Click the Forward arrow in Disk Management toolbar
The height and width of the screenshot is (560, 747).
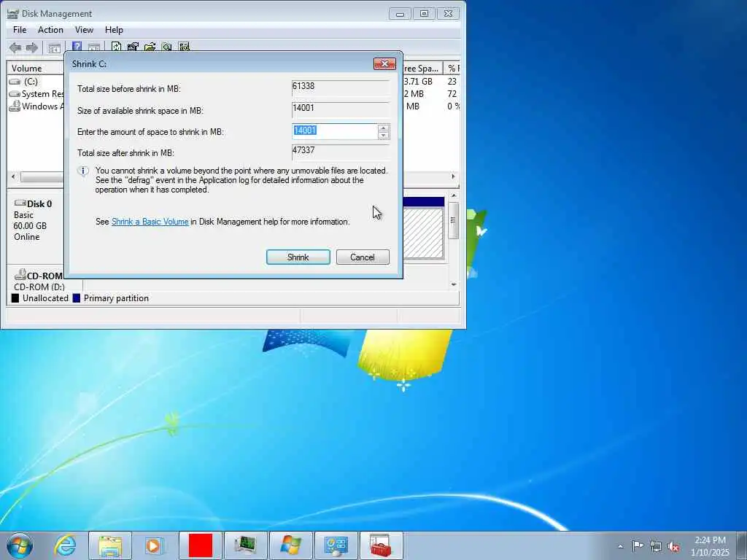32,47
